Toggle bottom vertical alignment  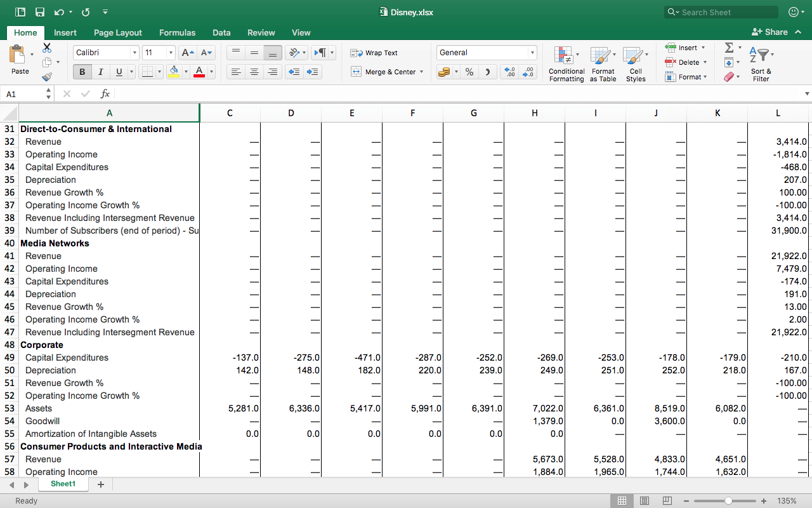point(273,53)
